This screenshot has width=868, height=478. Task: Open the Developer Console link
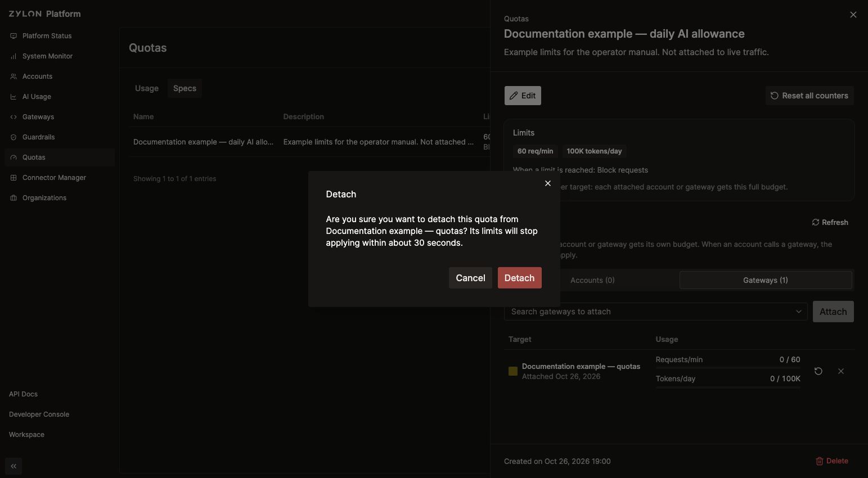click(39, 414)
